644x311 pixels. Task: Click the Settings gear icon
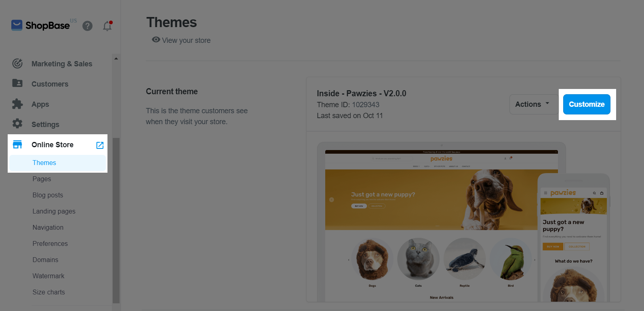coord(17,124)
